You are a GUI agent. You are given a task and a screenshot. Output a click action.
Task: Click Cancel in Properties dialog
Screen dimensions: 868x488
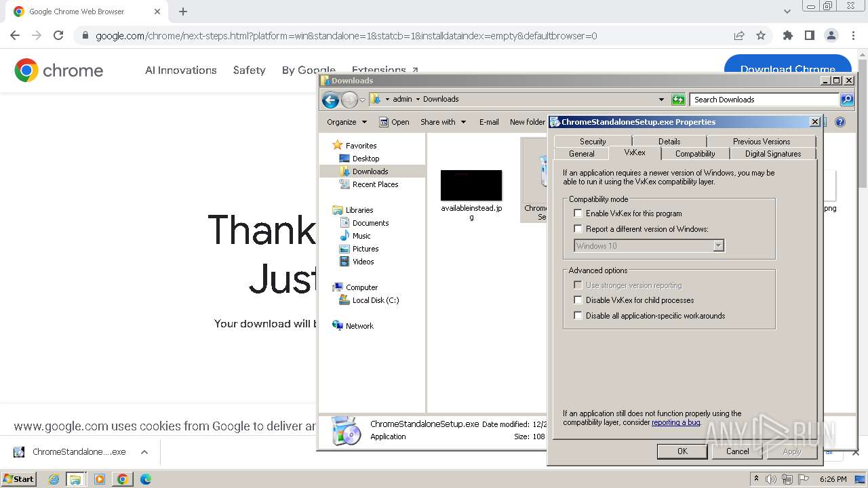tap(738, 451)
